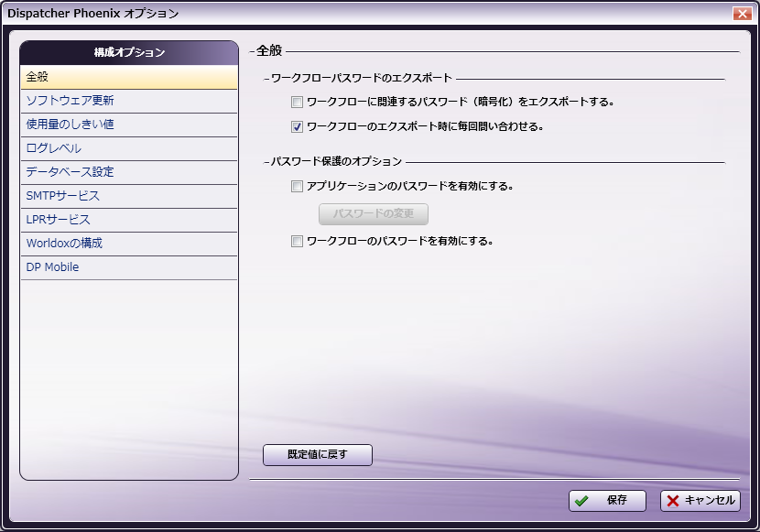Viewport: 760px width, 532px height.
Task: Go to ログレベル options
Action: (x=129, y=148)
